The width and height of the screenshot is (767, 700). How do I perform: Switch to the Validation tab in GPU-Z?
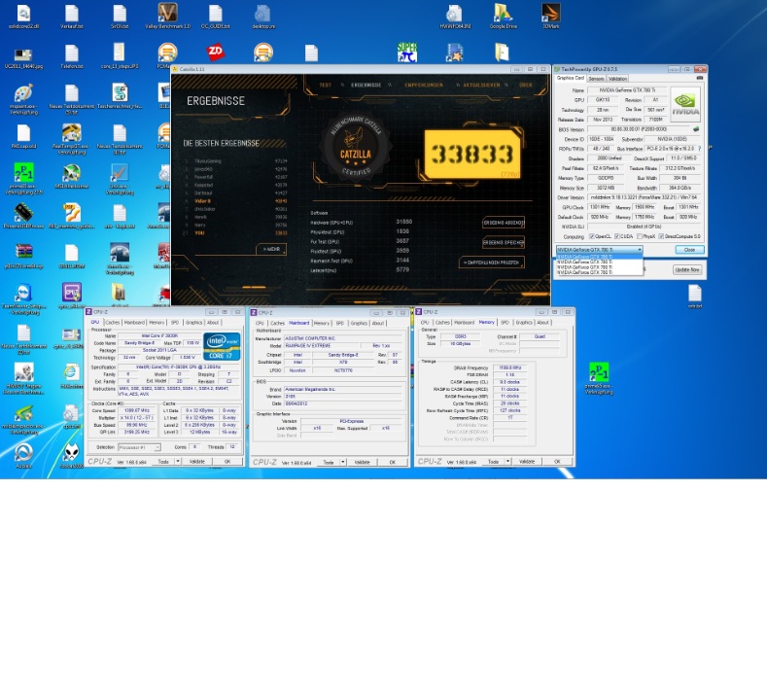click(x=617, y=79)
